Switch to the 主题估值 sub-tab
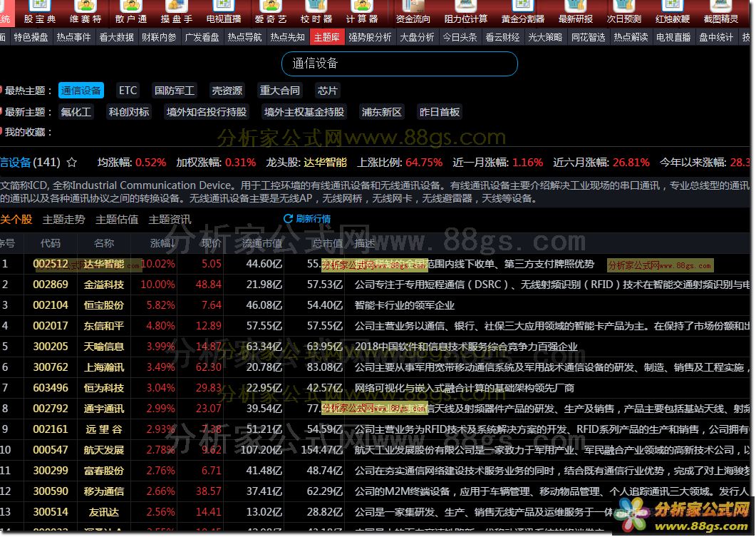Viewport: 756px width, 537px height. click(117, 220)
